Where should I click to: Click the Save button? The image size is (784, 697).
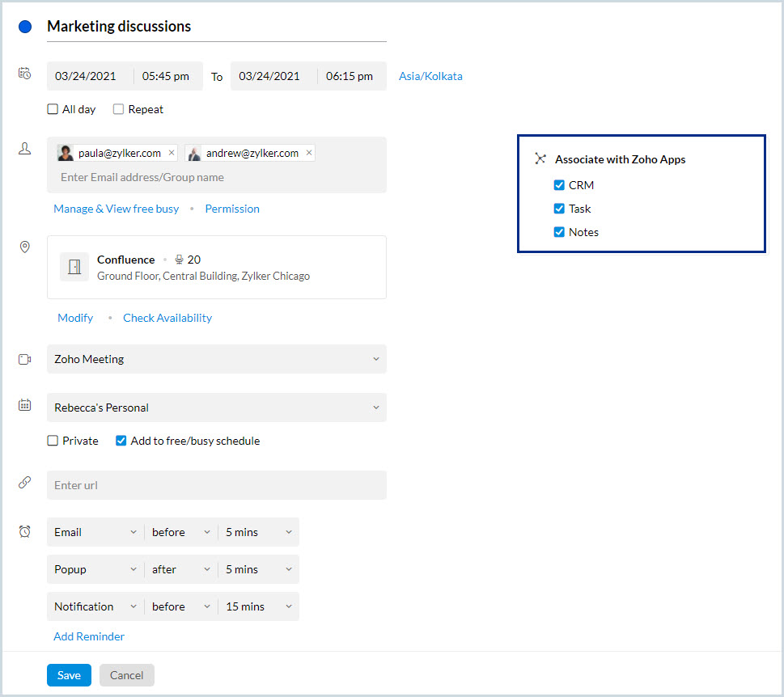(69, 675)
